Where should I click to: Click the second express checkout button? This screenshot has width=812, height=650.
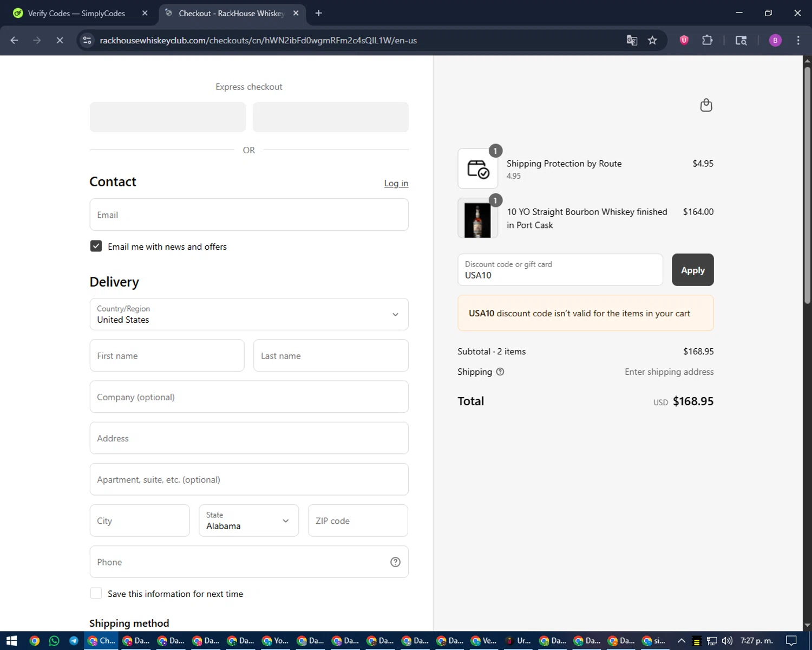331,117
